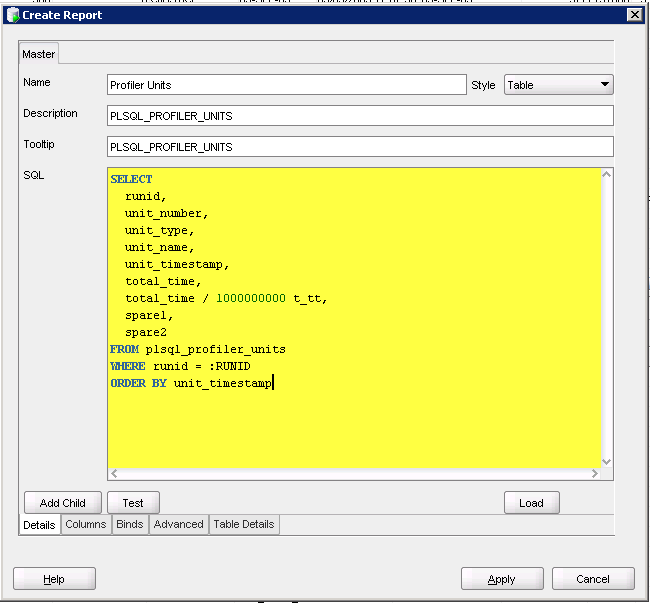Open the Style dropdown showing Table
Viewport: 650px width, 603px height.
click(x=558, y=85)
